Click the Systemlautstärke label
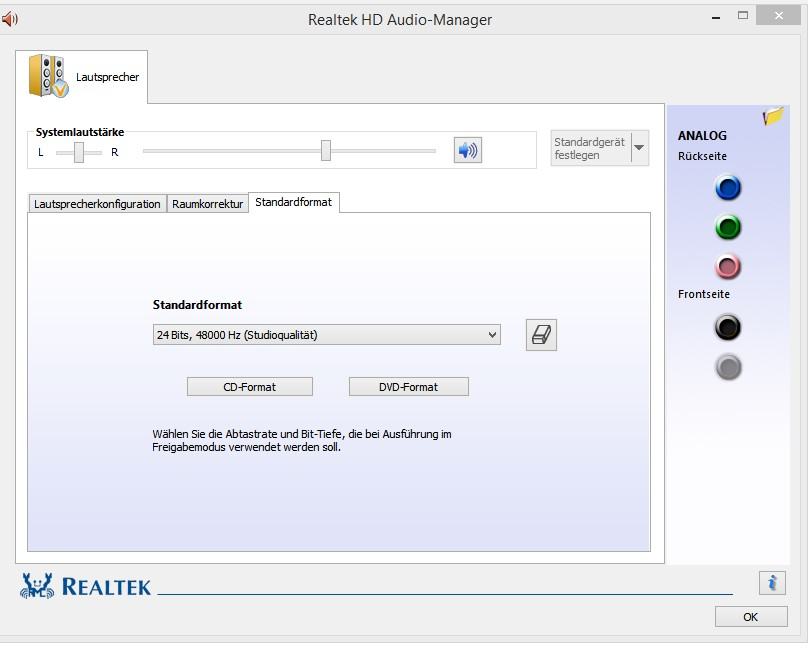Image resolution: width=808 pixels, height=648 pixels. 80,132
